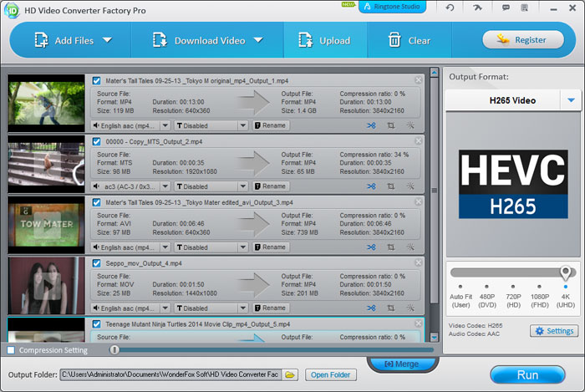This screenshot has height=392, width=585.
Task: Click crop icon for 00000 - Copy_MTS
Action: tap(390, 186)
